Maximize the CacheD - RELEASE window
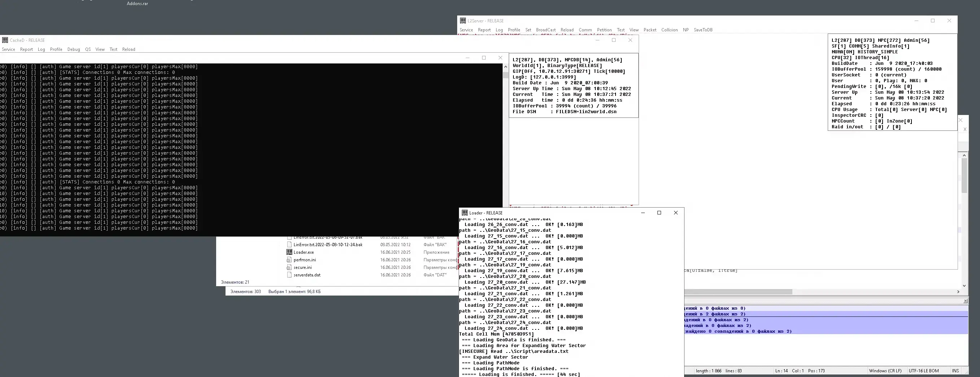Screen dimensions: 980x377 click(614, 40)
